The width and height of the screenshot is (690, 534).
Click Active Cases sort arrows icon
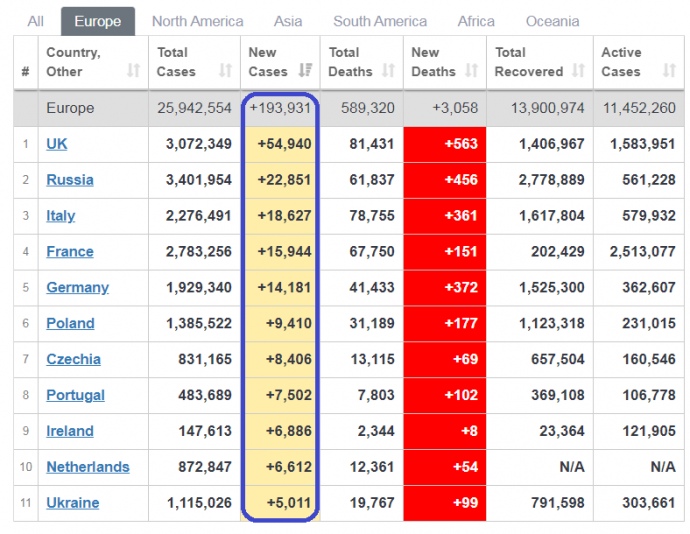(669, 71)
